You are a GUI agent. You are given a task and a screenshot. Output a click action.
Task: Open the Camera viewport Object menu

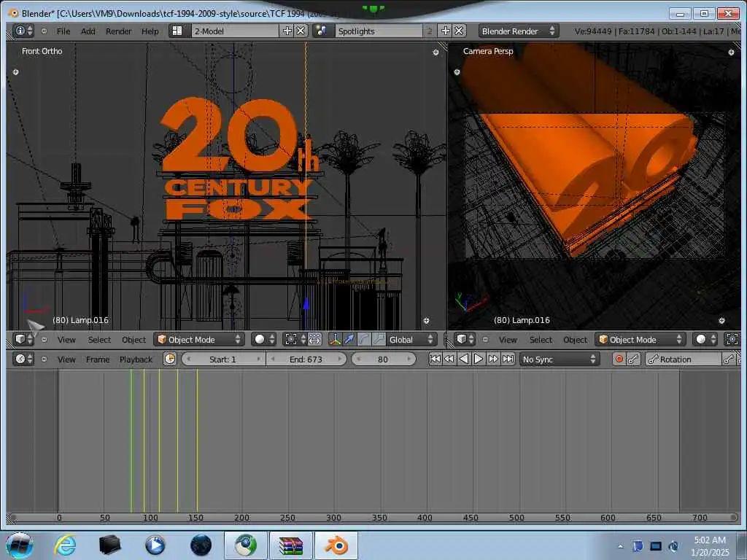tap(576, 340)
